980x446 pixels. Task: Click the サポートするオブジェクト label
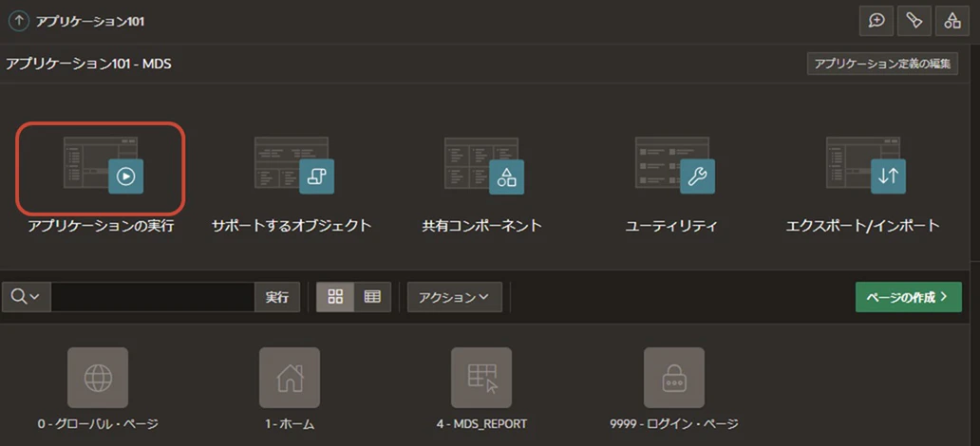click(292, 226)
